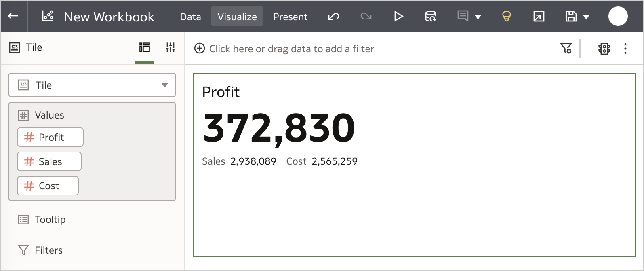Click the Profit tile title
644x271 pixels.
click(x=221, y=92)
